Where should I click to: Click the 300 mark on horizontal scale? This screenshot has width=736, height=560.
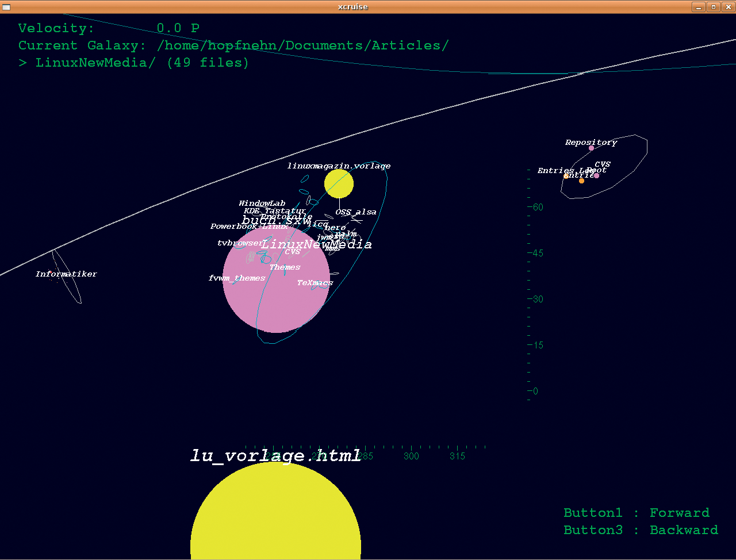click(411, 457)
